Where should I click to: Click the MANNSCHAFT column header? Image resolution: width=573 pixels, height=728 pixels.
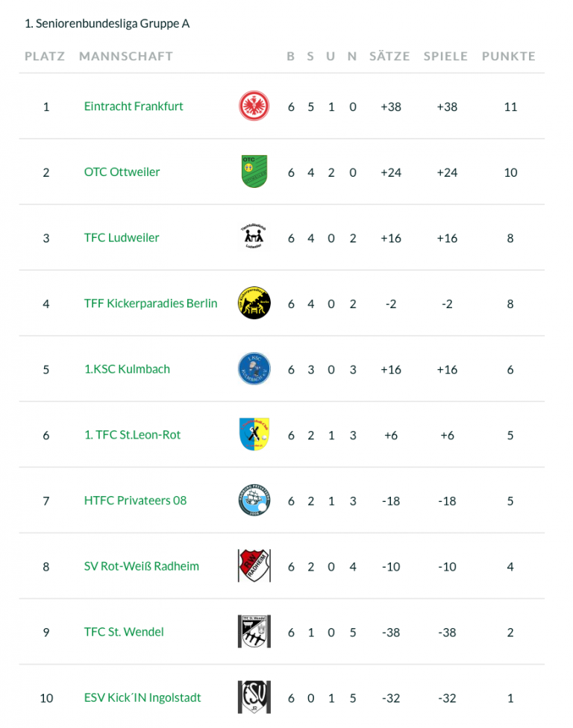point(126,56)
